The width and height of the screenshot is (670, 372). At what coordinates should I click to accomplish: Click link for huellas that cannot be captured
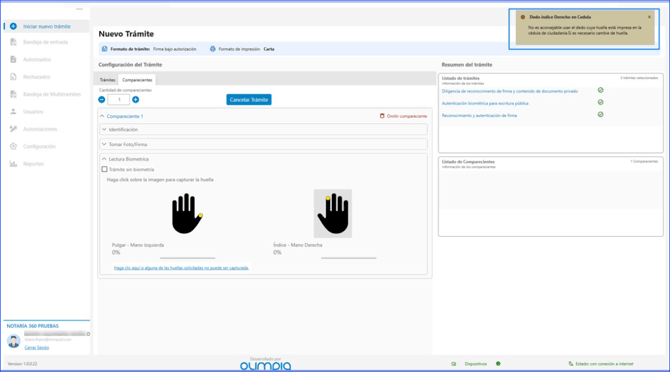pos(181,268)
